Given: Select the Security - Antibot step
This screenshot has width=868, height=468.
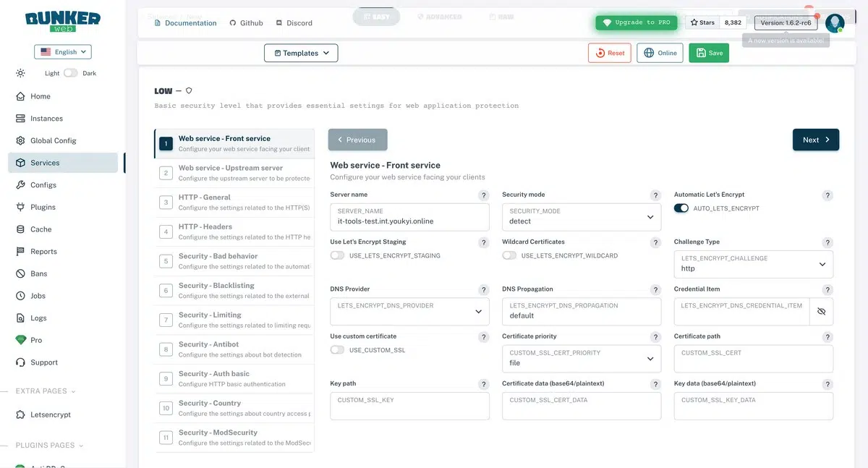Looking at the screenshot, I should coord(234,349).
